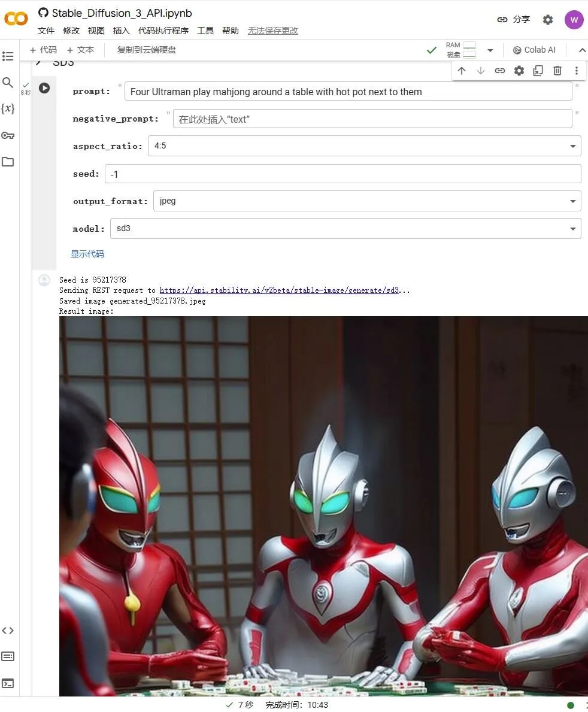Click the prompt text input field
Screen dimensions: 588x712
point(348,91)
